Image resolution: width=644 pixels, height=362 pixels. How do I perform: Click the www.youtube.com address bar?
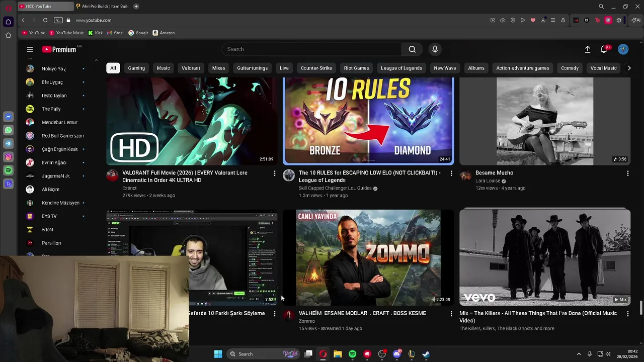tap(94, 20)
